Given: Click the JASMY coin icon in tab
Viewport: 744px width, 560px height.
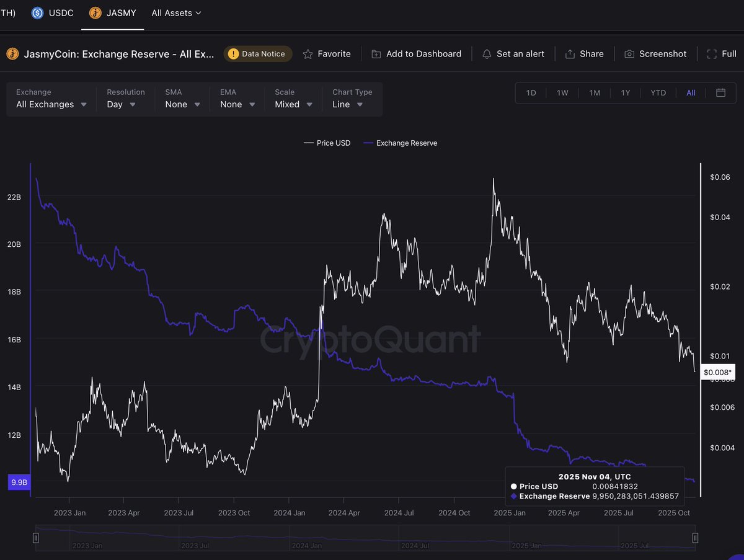Looking at the screenshot, I should pyautogui.click(x=95, y=12).
